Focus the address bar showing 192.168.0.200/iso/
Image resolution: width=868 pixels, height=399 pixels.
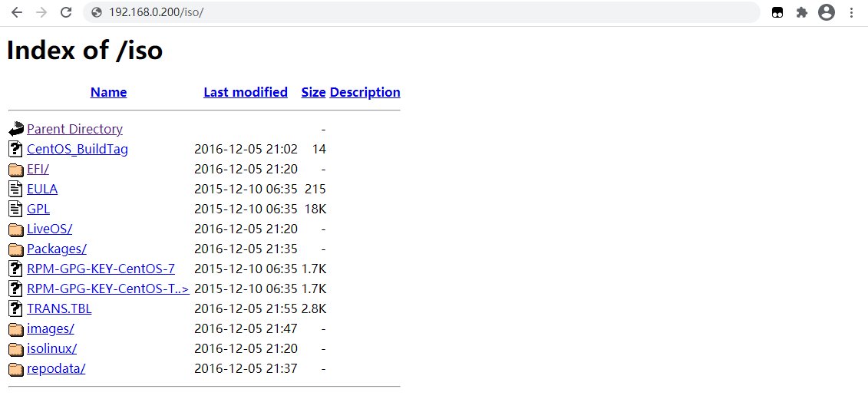tap(421, 12)
